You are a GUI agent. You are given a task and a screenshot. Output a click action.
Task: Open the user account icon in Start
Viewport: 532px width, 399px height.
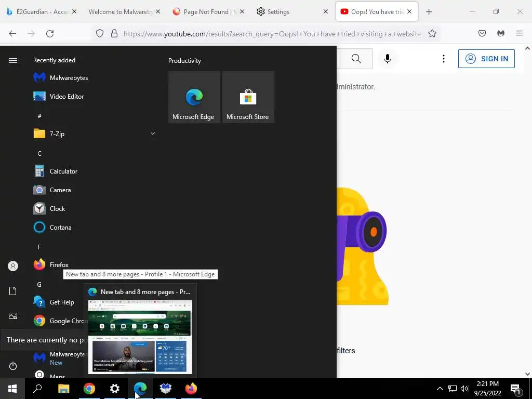click(x=13, y=266)
